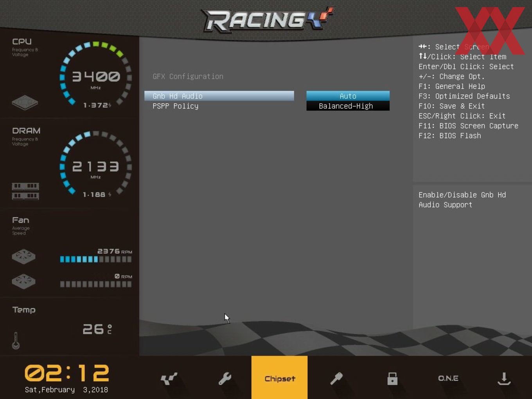Open the Boot tab hammer icon
The width and height of the screenshot is (532, 399).
click(x=336, y=379)
